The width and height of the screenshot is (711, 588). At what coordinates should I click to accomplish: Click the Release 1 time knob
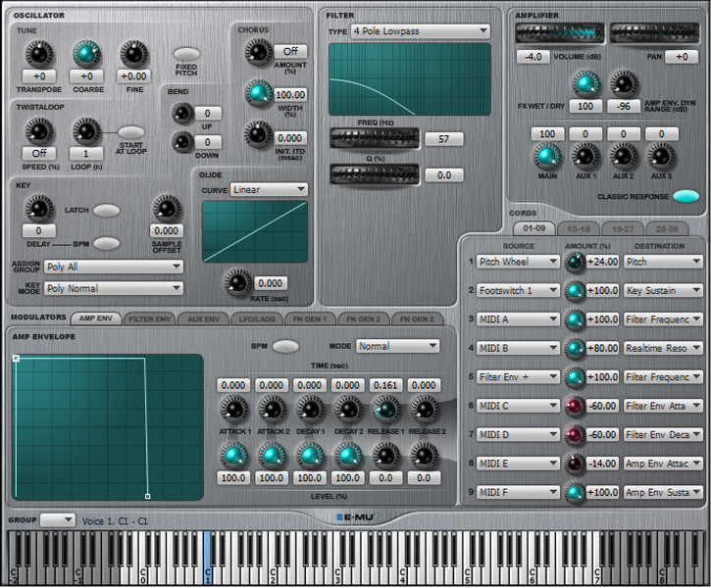385,409
